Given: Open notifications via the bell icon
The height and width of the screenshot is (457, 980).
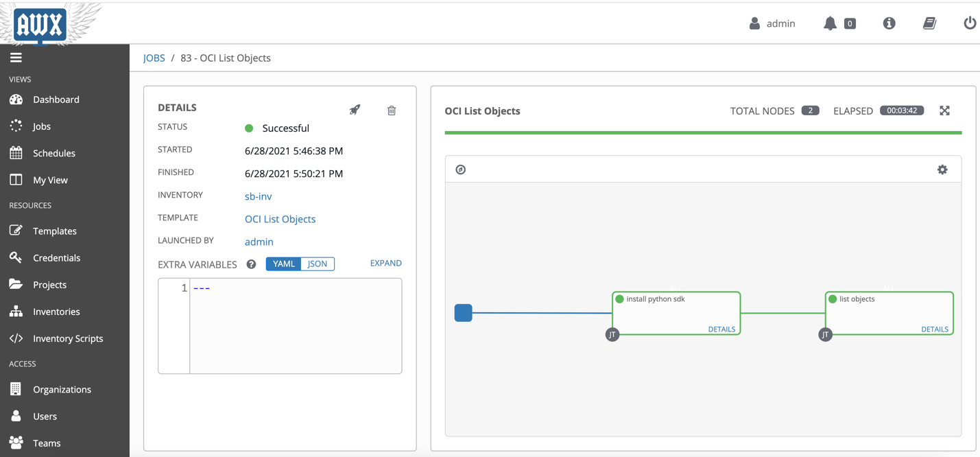Looking at the screenshot, I should 831,23.
